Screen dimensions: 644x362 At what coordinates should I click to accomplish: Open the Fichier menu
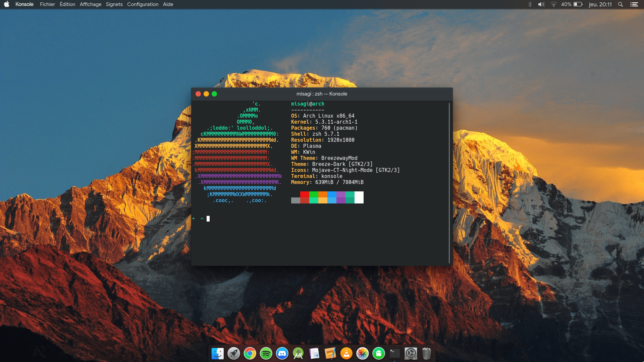click(47, 4)
